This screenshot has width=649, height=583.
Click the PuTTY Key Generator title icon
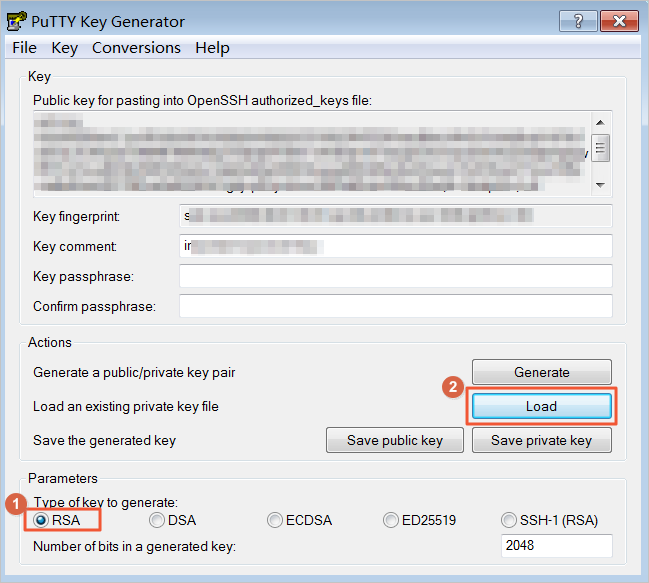17,21
